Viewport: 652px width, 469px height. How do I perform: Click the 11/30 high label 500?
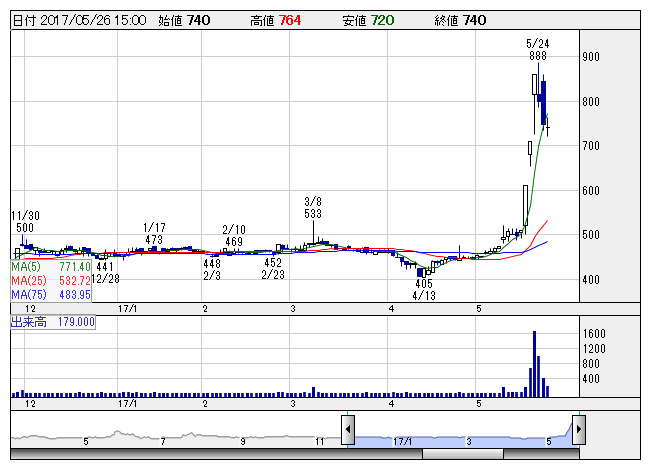25,228
